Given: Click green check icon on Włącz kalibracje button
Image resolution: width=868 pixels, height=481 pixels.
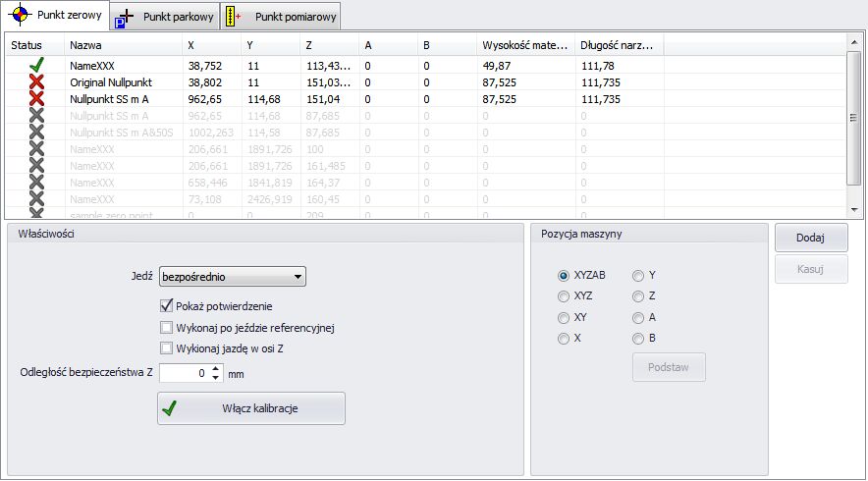Looking at the screenshot, I should click(x=170, y=408).
